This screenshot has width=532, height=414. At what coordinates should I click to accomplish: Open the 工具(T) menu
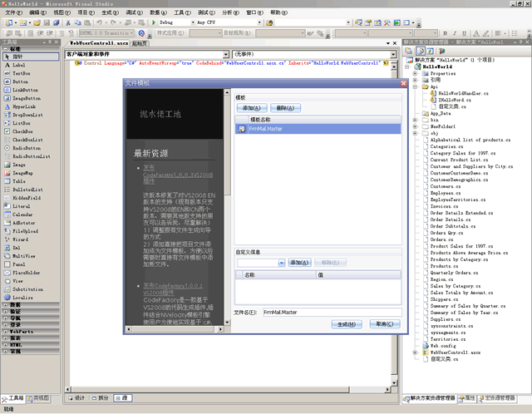tap(183, 12)
